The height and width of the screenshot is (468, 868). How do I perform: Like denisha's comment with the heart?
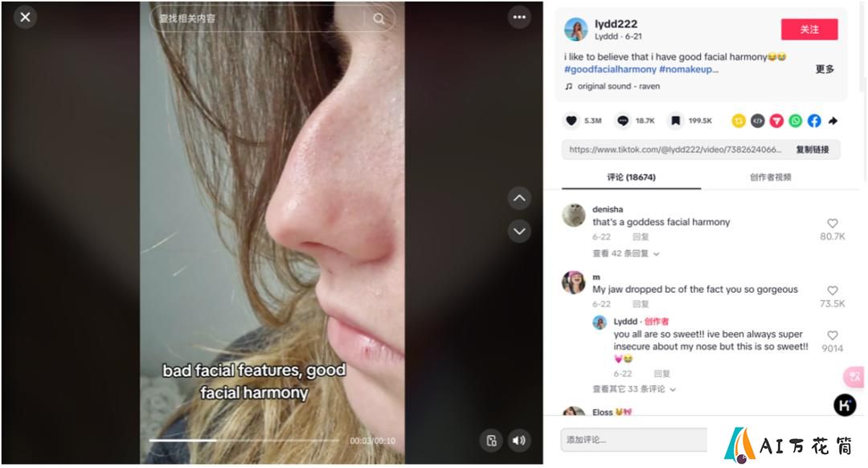click(x=832, y=224)
